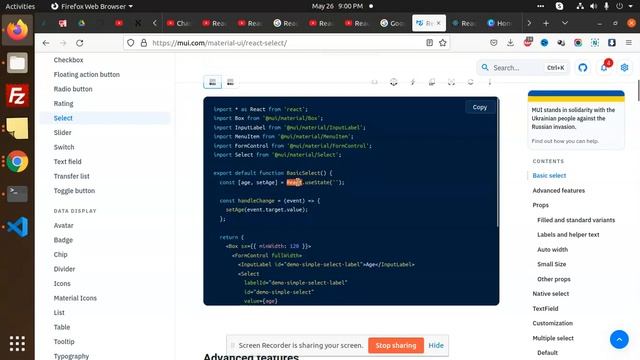Bookmark this page with the star
This screenshot has height=360, width=640.
point(442,43)
